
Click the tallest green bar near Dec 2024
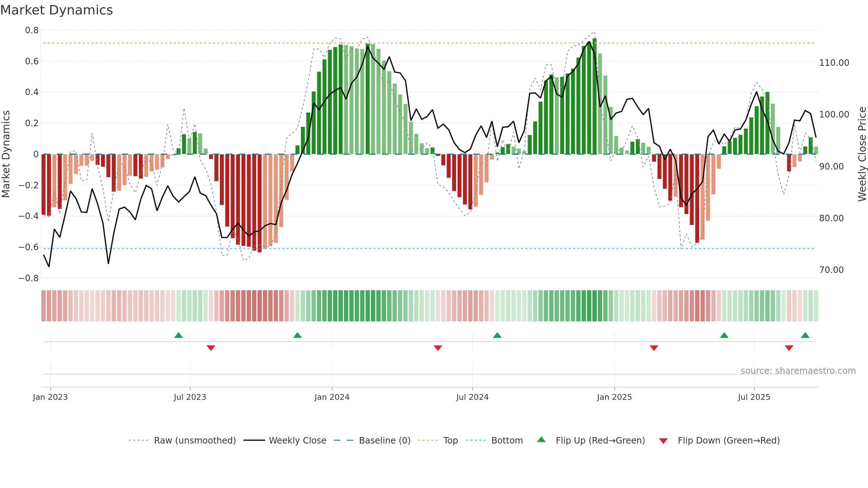click(x=595, y=96)
